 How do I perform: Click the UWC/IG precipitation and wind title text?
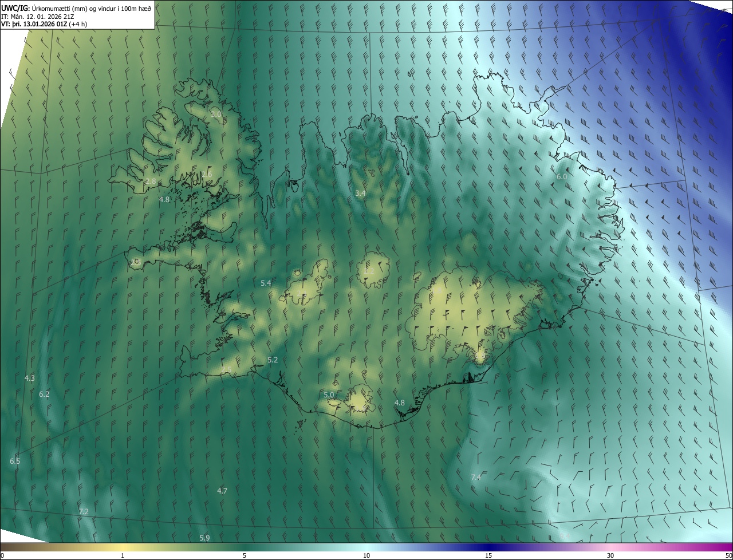point(76,8)
